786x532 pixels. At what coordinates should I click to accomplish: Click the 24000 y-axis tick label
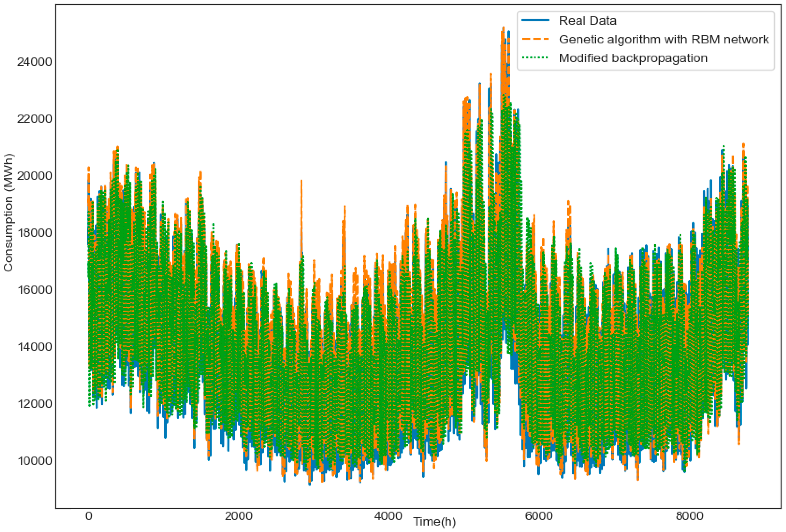[x=34, y=62]
